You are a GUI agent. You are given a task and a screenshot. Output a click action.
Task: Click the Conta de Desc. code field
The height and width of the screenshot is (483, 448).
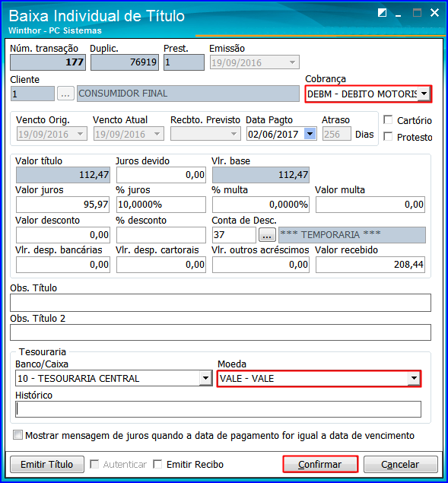click(234, 235)
